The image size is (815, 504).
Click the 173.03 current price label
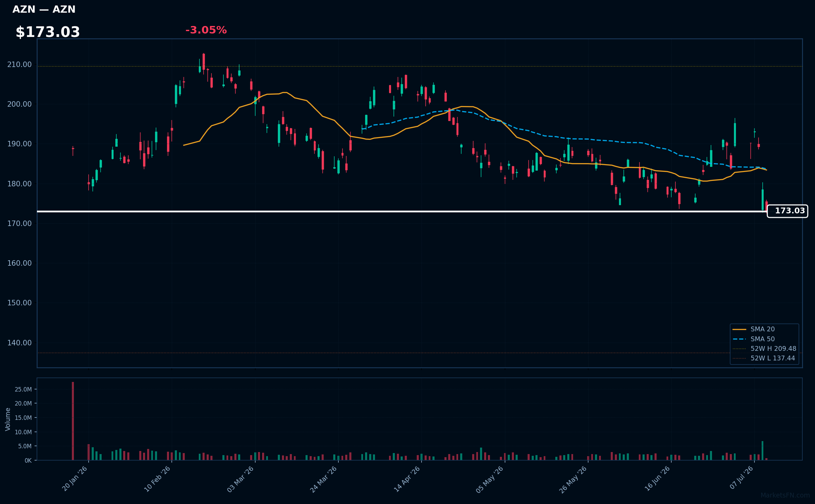(787, 211)
